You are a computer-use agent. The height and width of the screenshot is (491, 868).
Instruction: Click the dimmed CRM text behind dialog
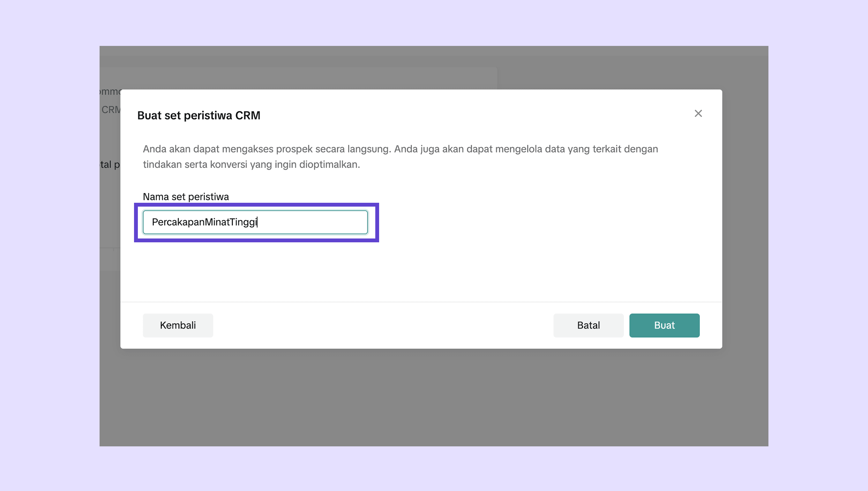pos(110,110)
